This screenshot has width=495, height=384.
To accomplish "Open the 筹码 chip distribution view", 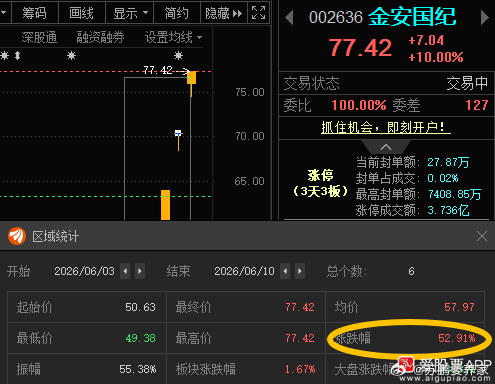I will pyautogui.click(x=35, y=13).
